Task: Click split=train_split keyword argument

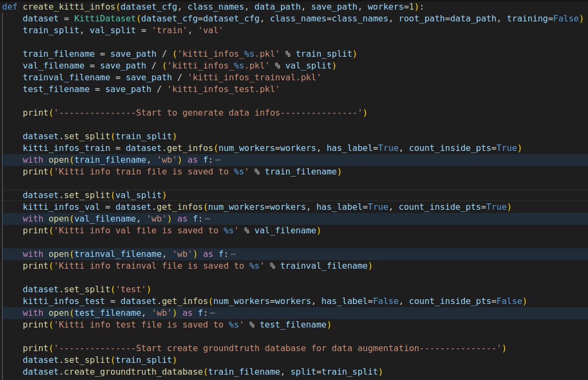Action: [334, 371]
